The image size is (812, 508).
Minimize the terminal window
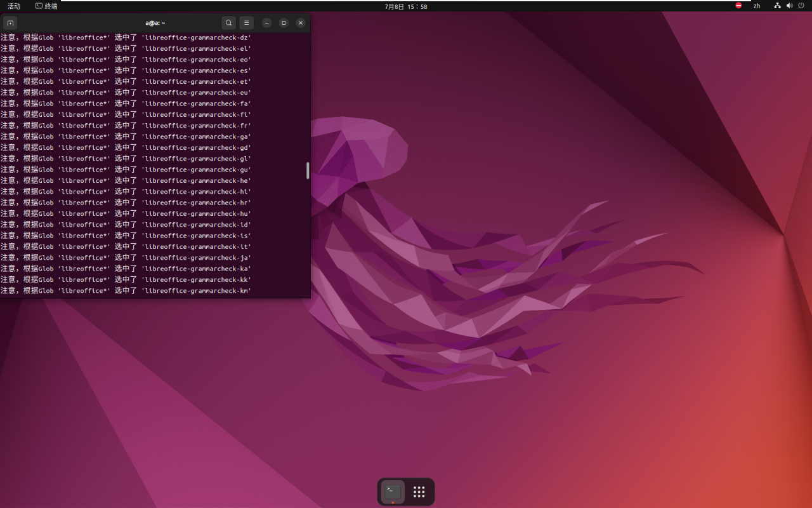[x=266, y=23]
